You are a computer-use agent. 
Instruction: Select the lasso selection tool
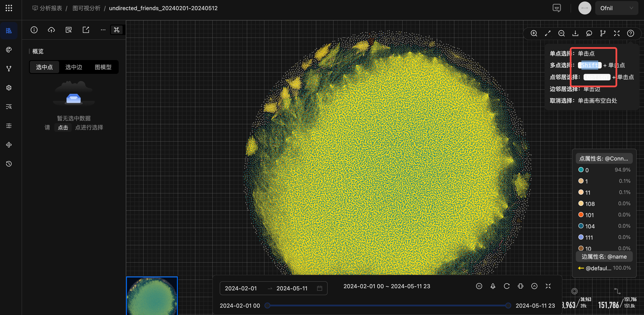pyautogui.click(x=589, y=33)
